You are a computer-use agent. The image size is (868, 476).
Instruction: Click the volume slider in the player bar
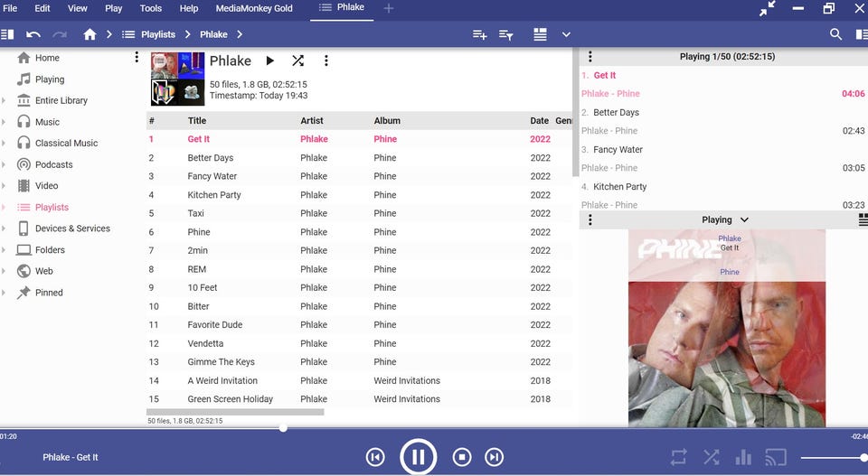point(832,458)
